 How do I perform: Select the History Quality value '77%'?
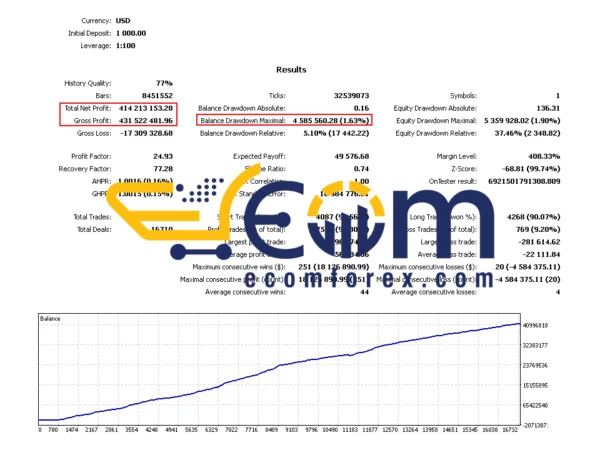tap(164, 83)
